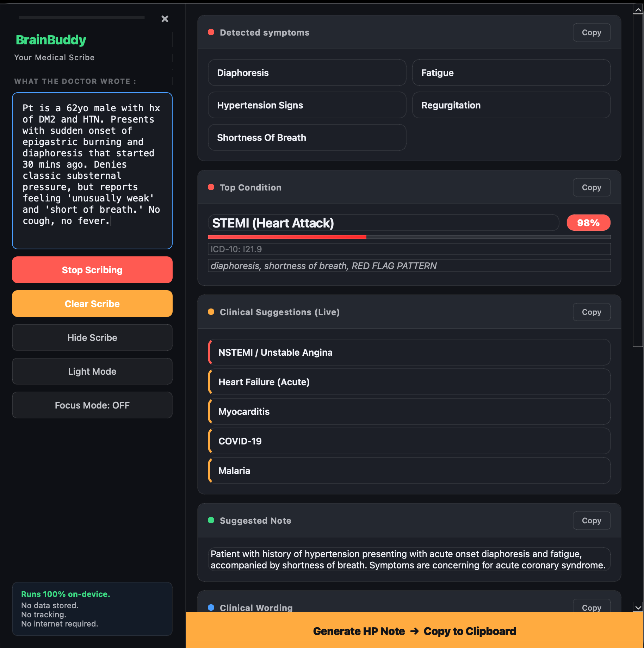Click the WHAT THE DOCTOR WROTE label

(75, 81)
